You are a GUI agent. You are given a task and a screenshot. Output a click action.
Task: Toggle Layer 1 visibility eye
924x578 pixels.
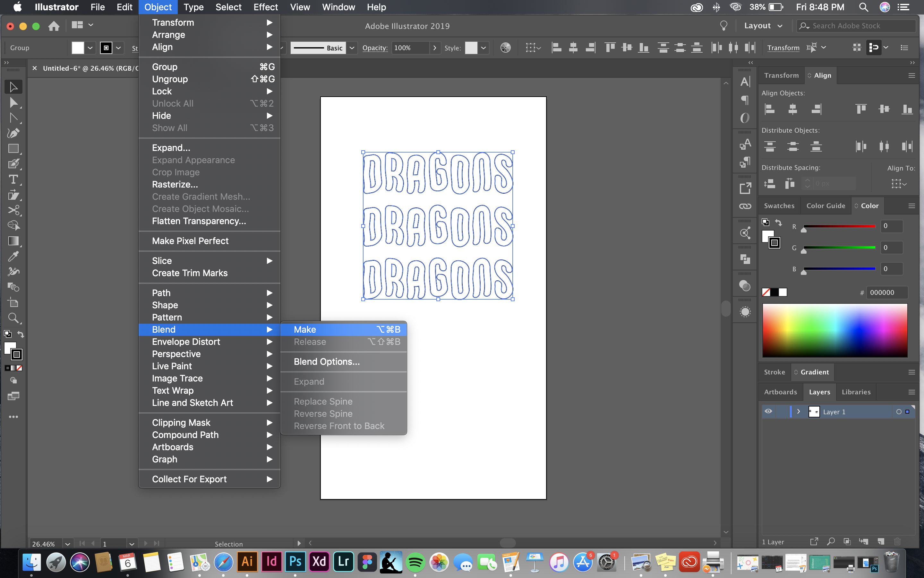coord(768,411)
